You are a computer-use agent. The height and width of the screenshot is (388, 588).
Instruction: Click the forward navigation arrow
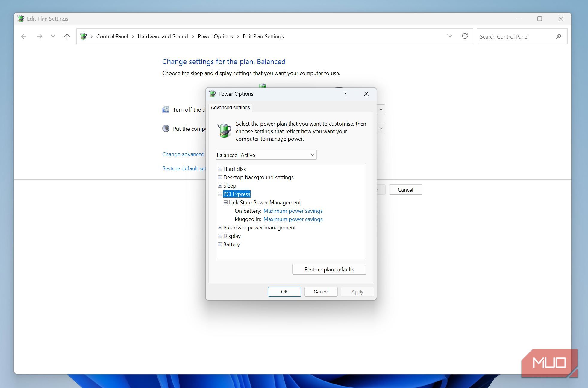pos(40,36)
